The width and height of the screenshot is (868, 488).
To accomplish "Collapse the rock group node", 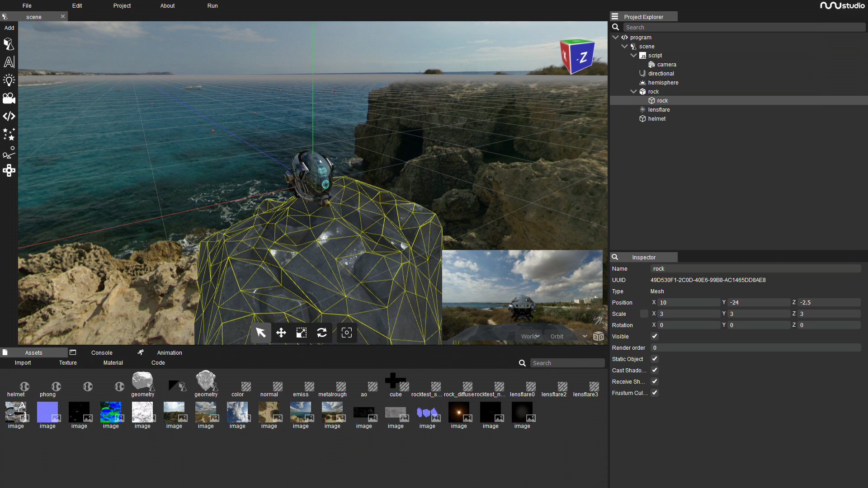I will [x=634, y=91].
